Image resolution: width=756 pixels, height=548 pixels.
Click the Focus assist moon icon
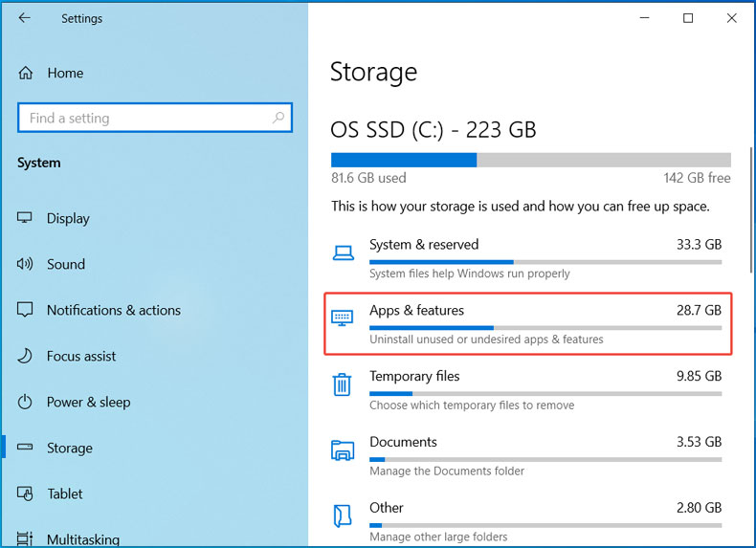click(25, 356)
